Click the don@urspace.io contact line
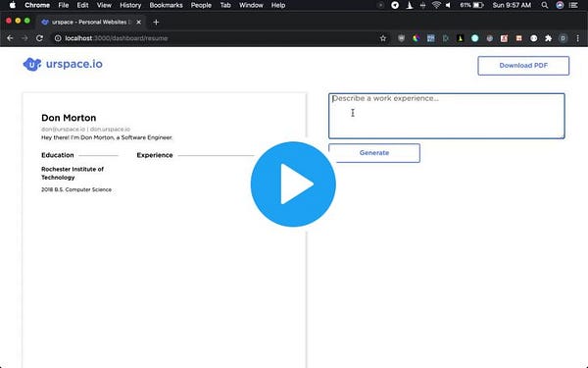Viewport: 588px width, 368px height. pyautogui.click(x=85, y=130)
